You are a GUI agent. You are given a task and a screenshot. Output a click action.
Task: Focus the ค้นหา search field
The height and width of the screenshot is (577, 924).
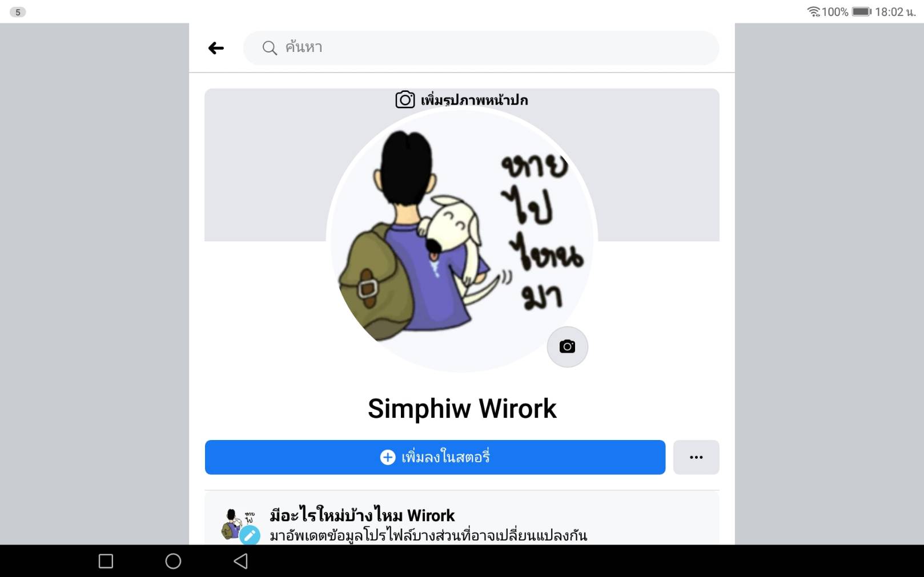[481, 48]
